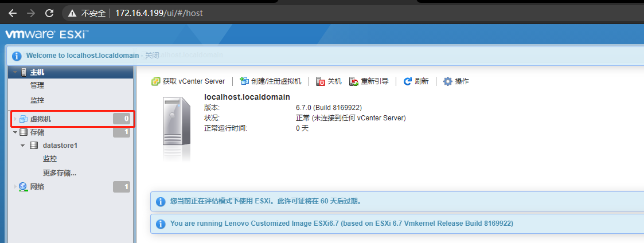
Task: Click the info icon in the evaluation mode notice
Action: pyautogui.click(x=161, y=202)
